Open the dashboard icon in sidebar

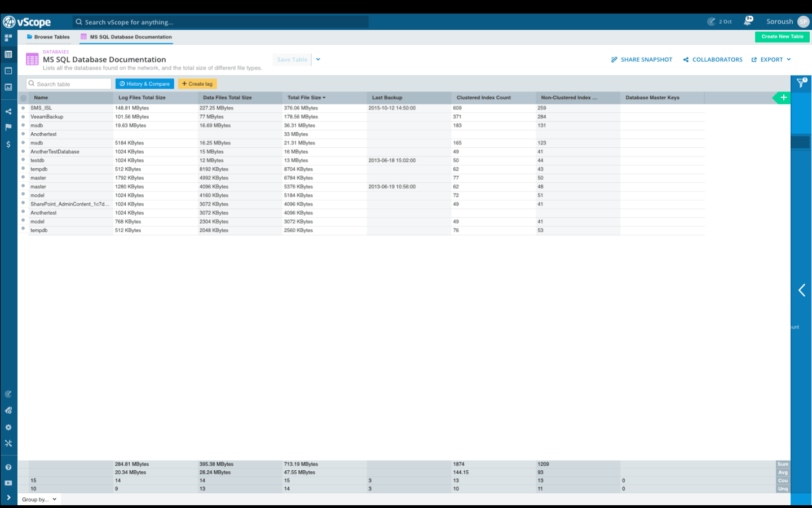tap(8, 38)
